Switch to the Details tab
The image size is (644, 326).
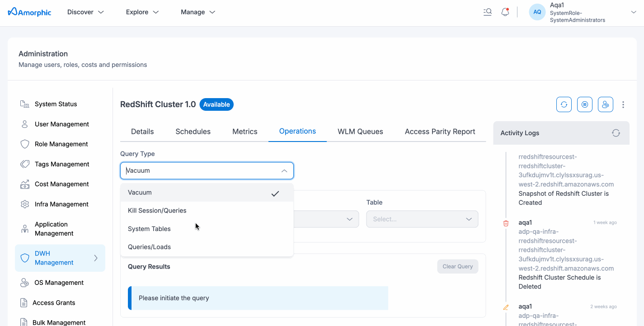coord(142,132)
